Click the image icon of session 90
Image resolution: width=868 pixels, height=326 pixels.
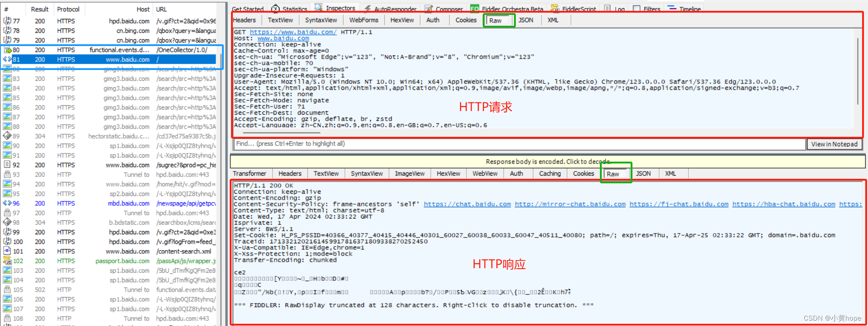tap(7, 145)
